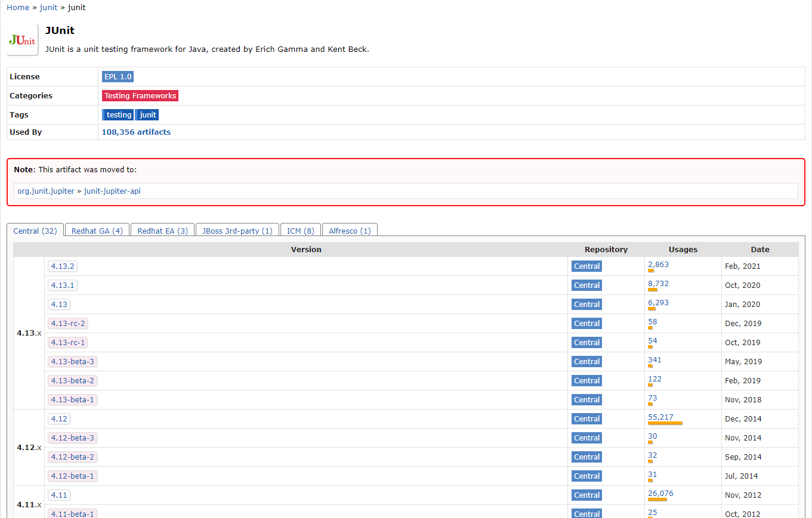Click Central badge in 4.11 row

coord(586,495)
